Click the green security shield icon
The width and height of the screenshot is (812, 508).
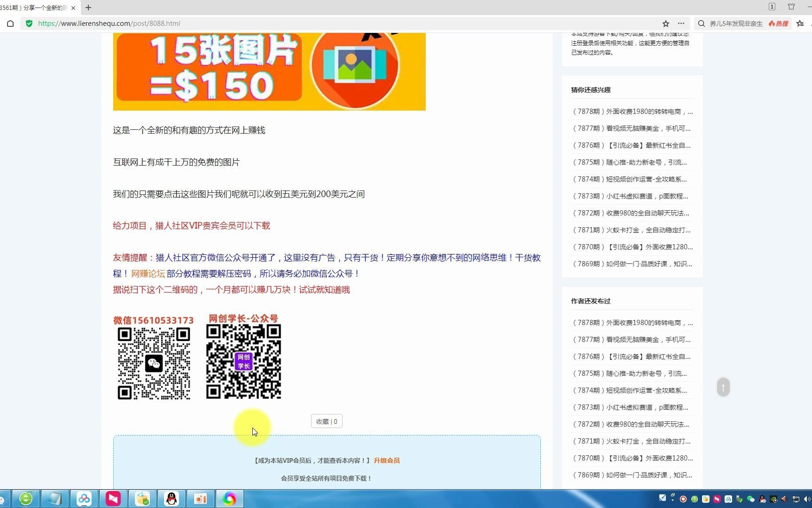pyautogui.click(x=29, y=24)
